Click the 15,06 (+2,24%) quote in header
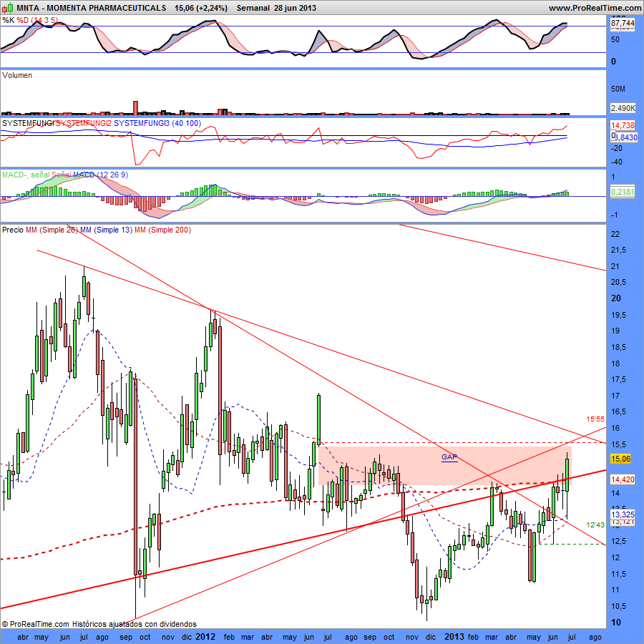 click(201, 8)
